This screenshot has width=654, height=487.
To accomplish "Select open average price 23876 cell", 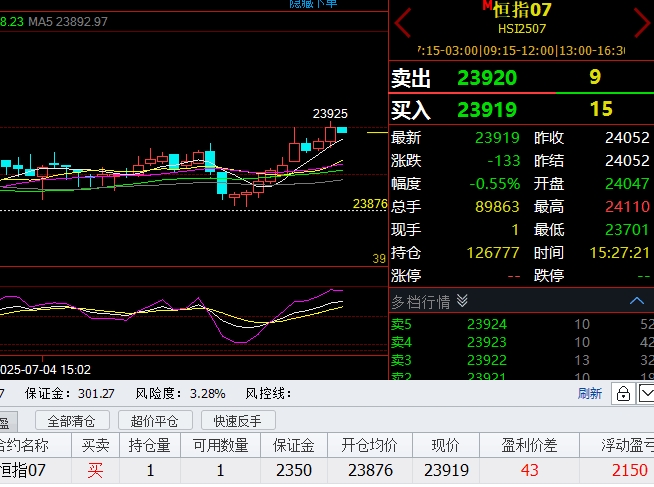I will tap(370, 470).
